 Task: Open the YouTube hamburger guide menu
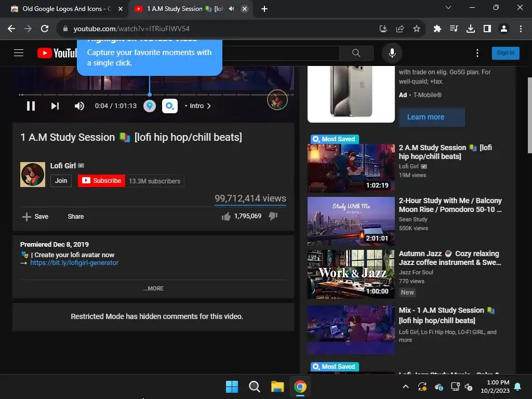(19, 53)
